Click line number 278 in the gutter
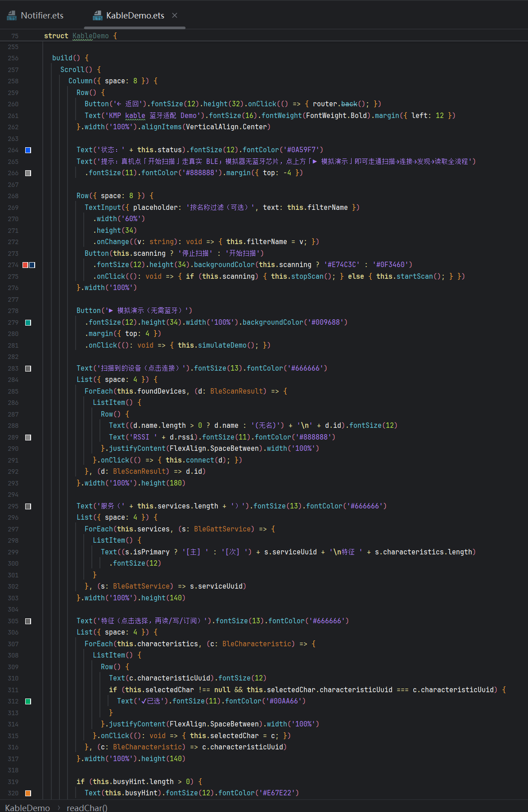The width and height of the screenshot is (528, 812). [x=13, y=311]
